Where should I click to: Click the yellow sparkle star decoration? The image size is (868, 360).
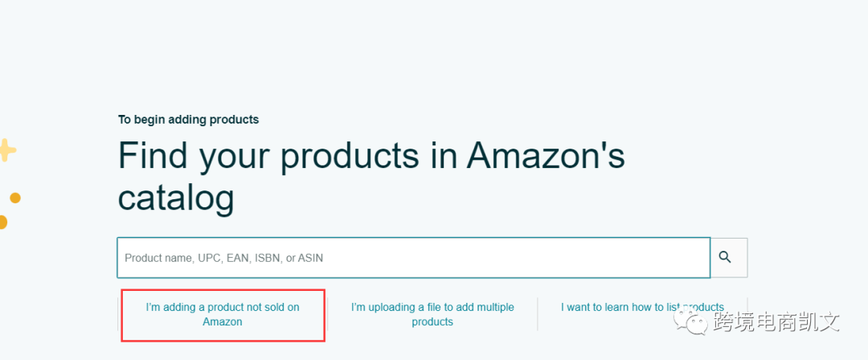pos(6,150)
